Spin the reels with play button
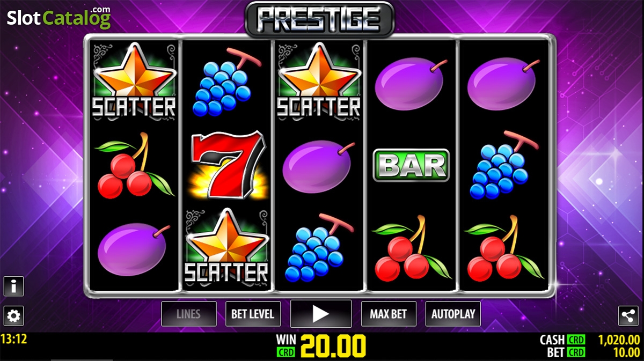Viewport: 644px width, 361px height. pos(321,314)
